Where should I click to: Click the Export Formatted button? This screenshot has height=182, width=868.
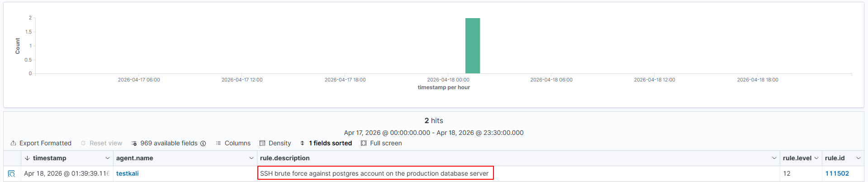click(x=41, y=143)
